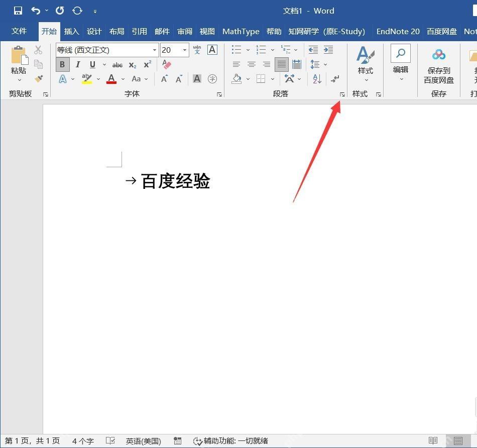Open the font dialog launcher next to 字体
Viewport: 477px width, 448px height.
pyautogui.click(x=219, y=94)
